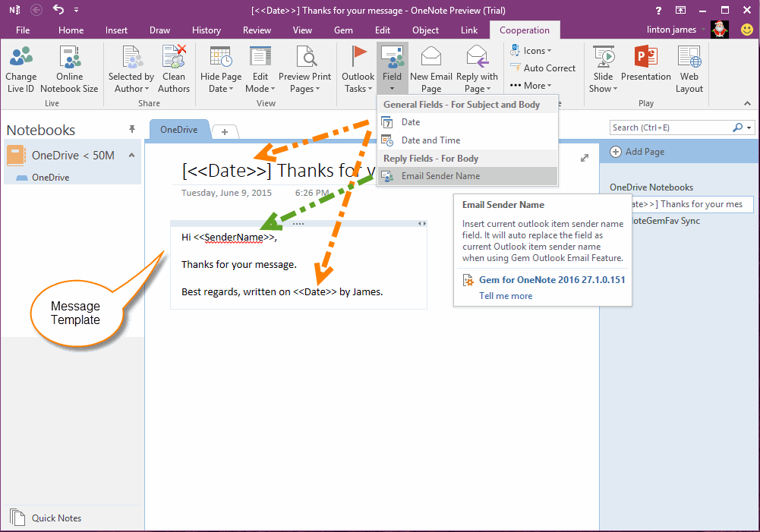Add a new section with plus tab
760x532 pixels.
(225, 132)
